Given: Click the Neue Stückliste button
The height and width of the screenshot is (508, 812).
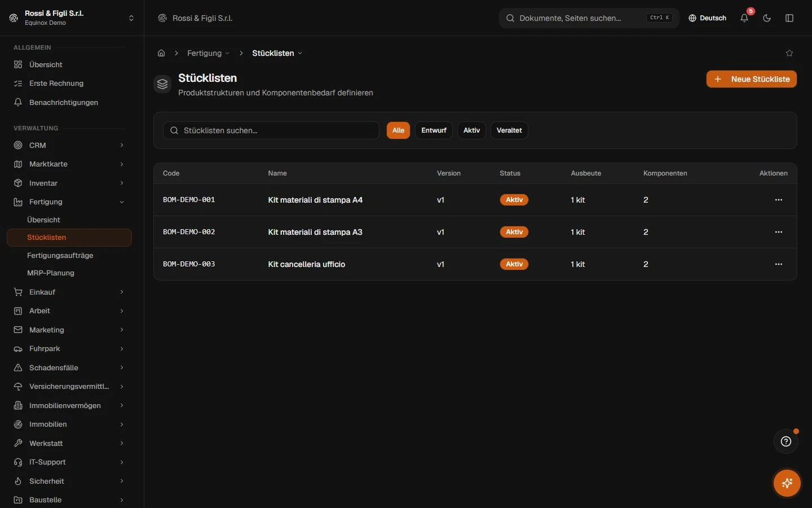Looking at the screenshot, I should coord(751,79).
